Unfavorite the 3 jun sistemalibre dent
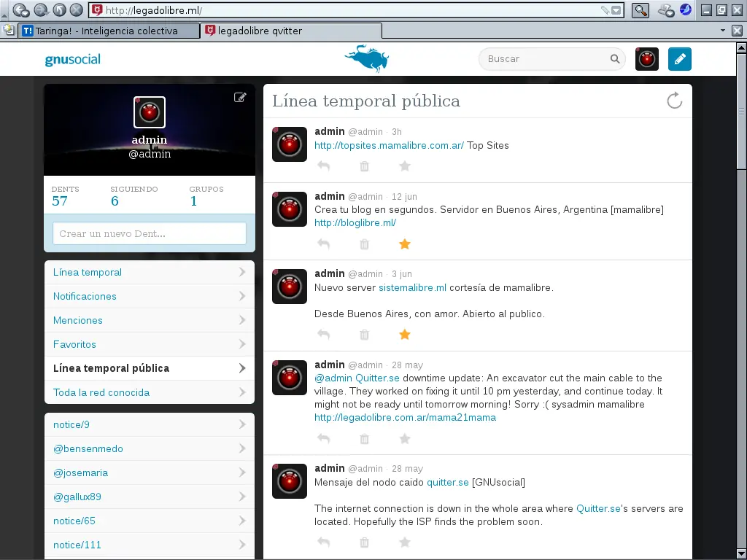The image size is (747, 560). click(x=405, y=335)
